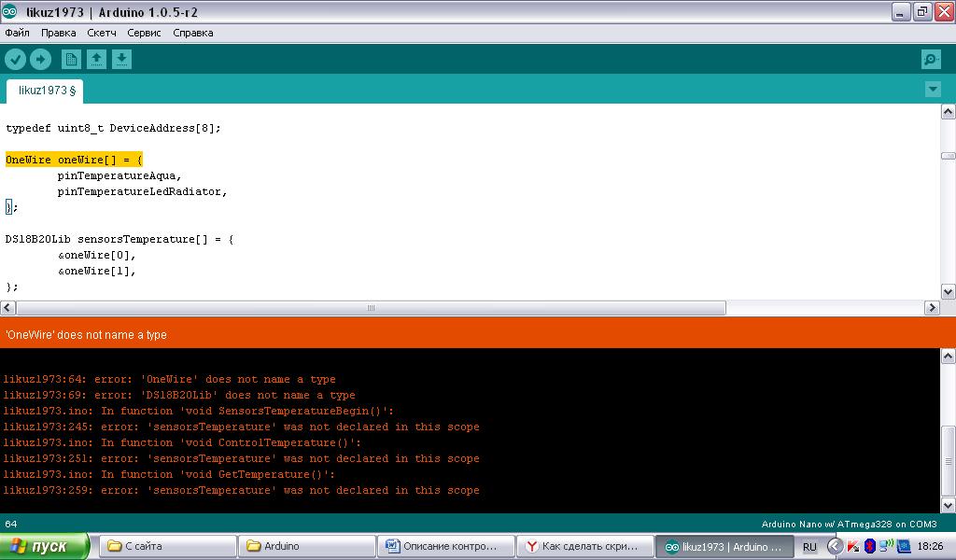Select the likuz1973 sketch tab
956x560 pixels.
pyautogui.click(x=45, y=91)
